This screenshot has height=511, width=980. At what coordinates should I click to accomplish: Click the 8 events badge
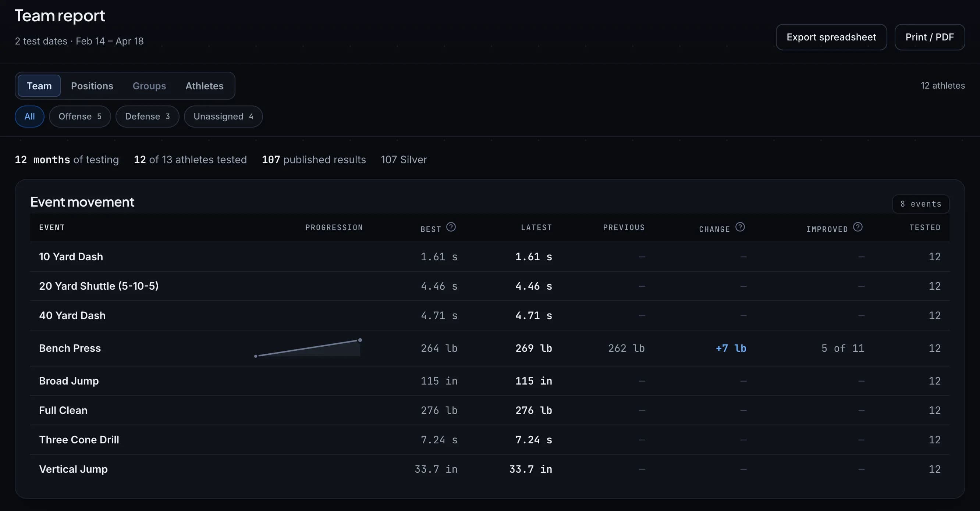click(921, 204)
